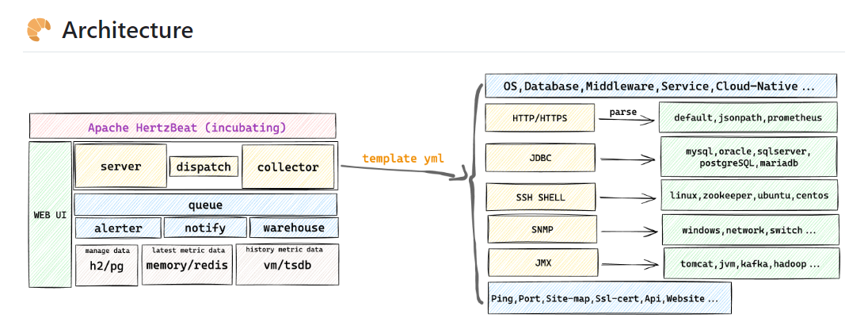Viewport: 868px width, 322px height.
Task: Click the HTTP/HTTPS protocol box
Action: (x=540, y=117)
